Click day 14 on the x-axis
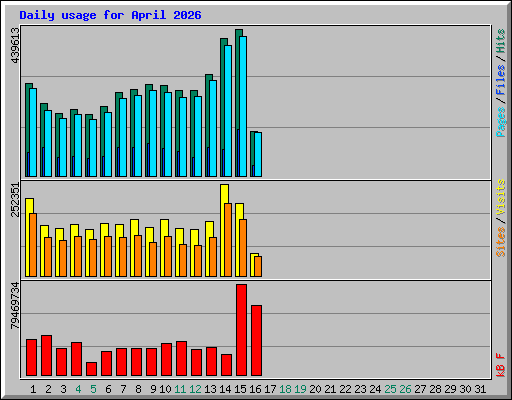512x400 pixels. pos(225,389)
